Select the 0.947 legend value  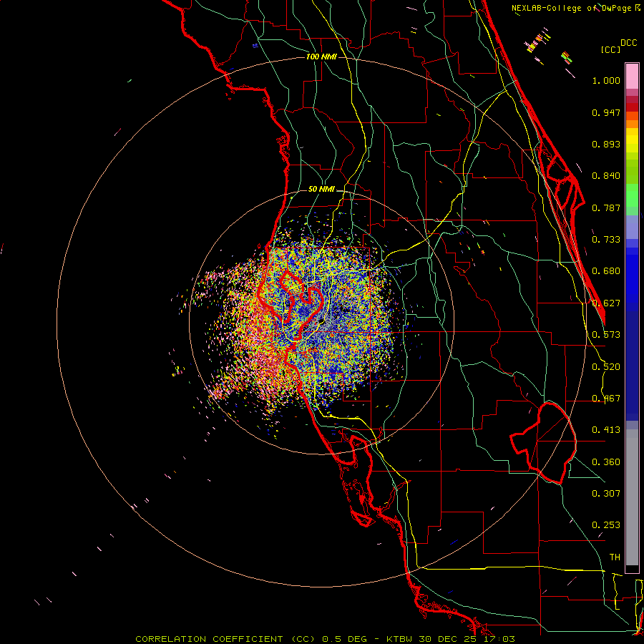pyautogui.click(x=606, y=112)
